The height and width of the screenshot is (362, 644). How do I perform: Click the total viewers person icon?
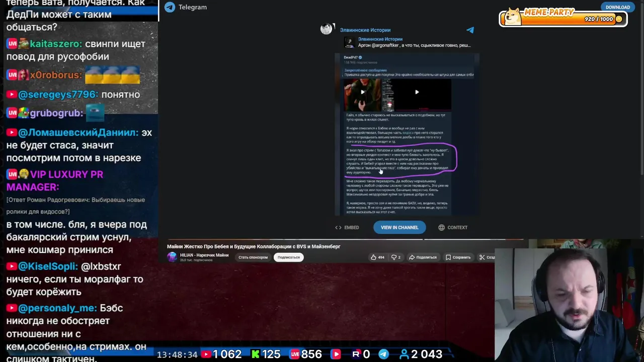[x=404, y=354]
